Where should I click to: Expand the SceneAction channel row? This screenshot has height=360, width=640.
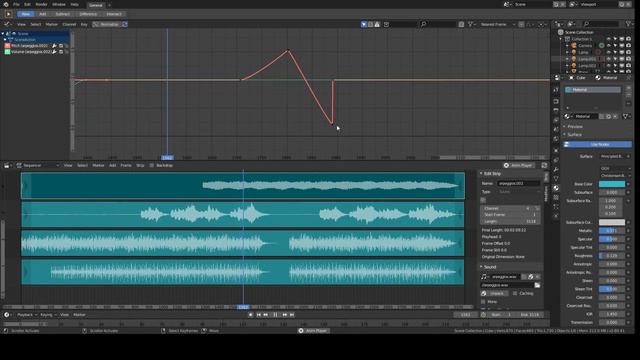5,40
